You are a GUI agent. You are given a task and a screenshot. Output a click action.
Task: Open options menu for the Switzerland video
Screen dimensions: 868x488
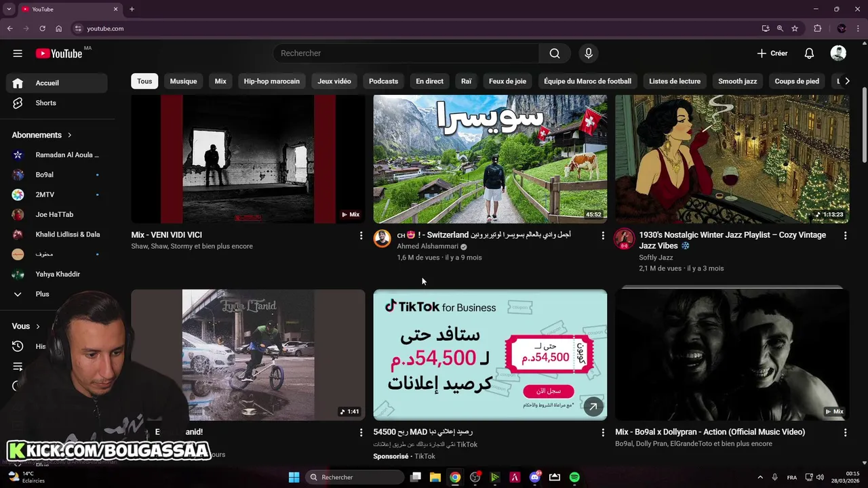pyautogui.click(x=603, y=235)
